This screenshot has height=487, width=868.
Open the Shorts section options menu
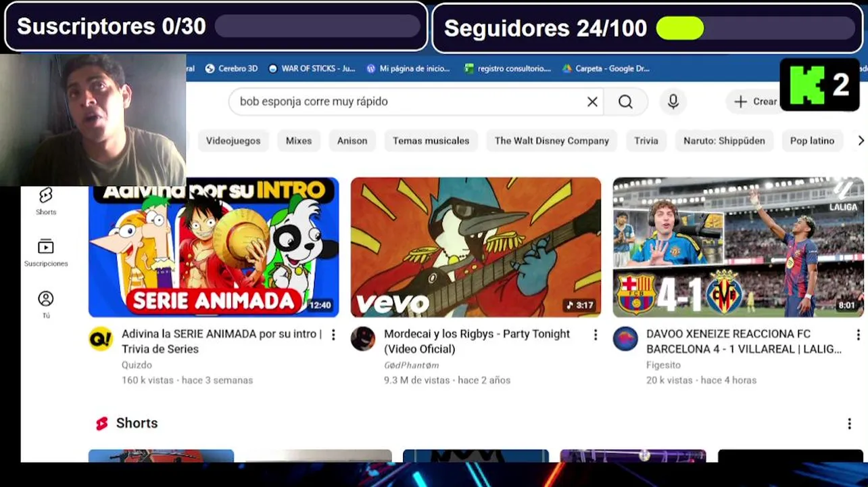[x=850, y=423]
